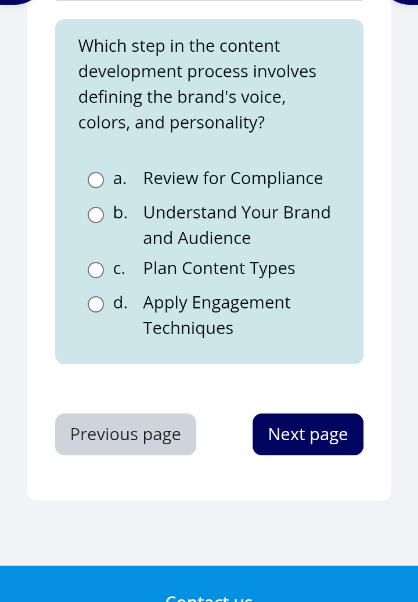The image size is (418, 602).
Task: Pick the radio button for option d
Action: [96, 304]
